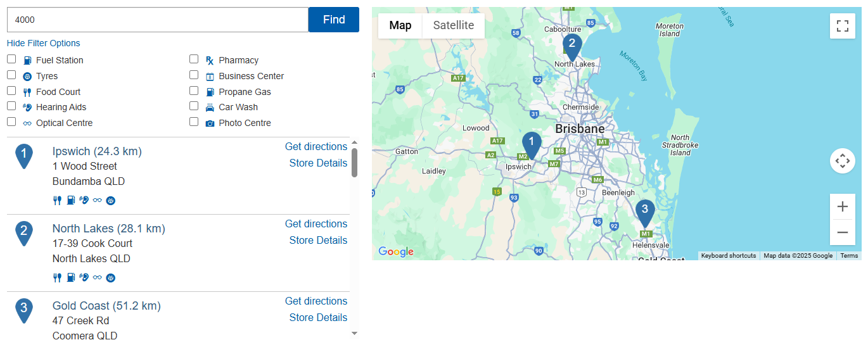Screen dimensions: 868x347
Task: Click the Gold Coast pin marker 3 on map
Action: 645,212
